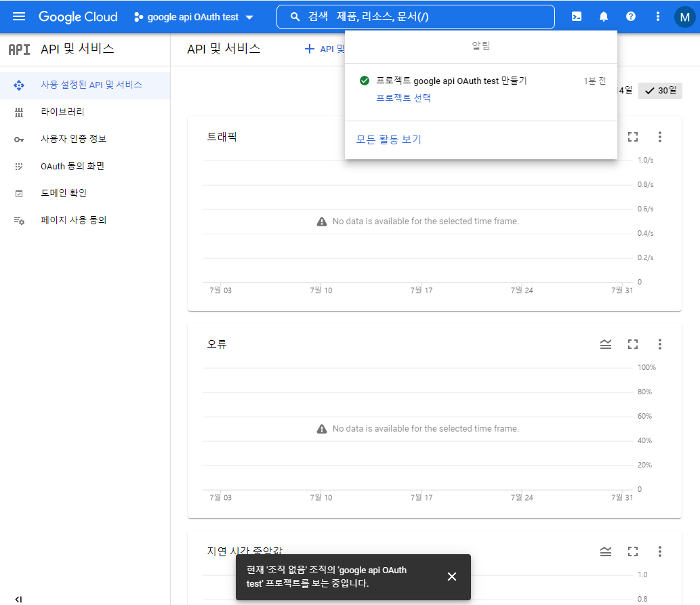Click the page usage agreements settings icon in the sidebar
The width and height of the screenshot is (700, 605).
point(19,221)
